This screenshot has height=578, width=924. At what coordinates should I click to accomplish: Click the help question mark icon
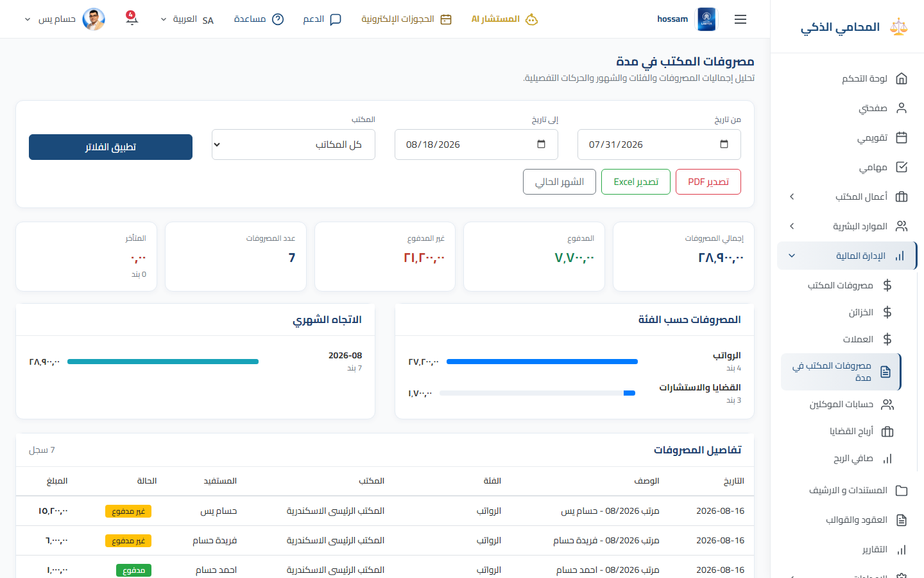[x=278, y=19]
